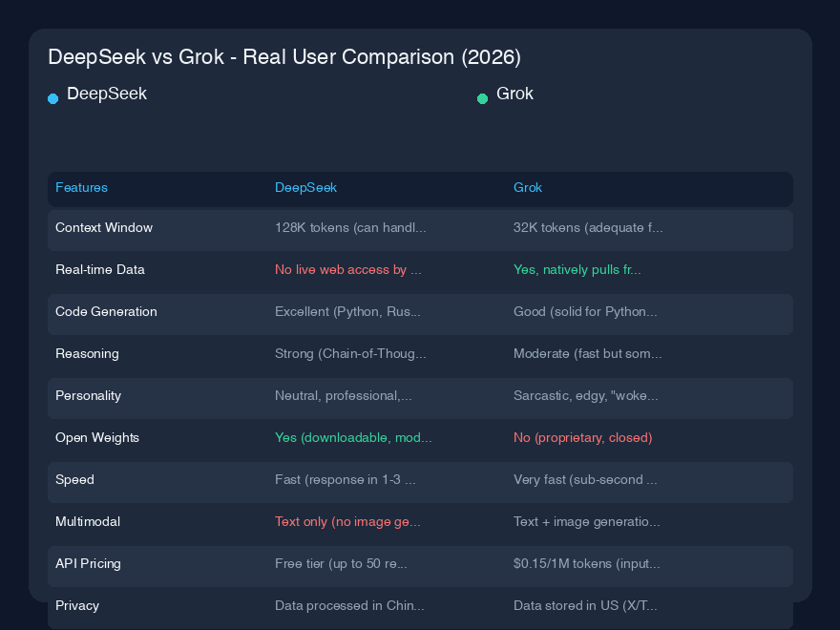840x630 pixels.
Task: Select the DeepSeek column header
Action: tap(305, 187)
